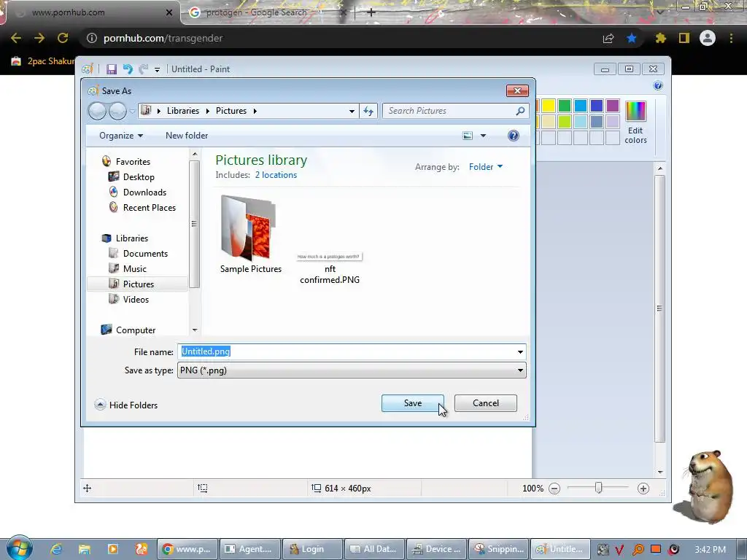Click Windows Start orb
The width and height of the screenshot is (747, 560).
[20, 548]
